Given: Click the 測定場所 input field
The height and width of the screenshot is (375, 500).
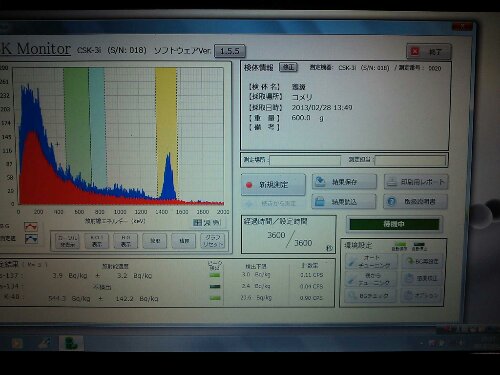Looking at the screenshot, I should click(305, 160).
